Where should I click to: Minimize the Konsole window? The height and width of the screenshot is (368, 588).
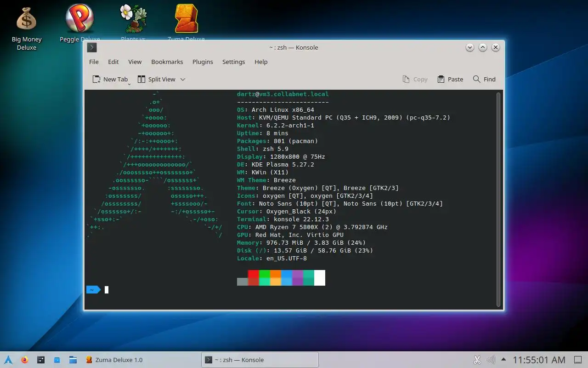point(469,47)
